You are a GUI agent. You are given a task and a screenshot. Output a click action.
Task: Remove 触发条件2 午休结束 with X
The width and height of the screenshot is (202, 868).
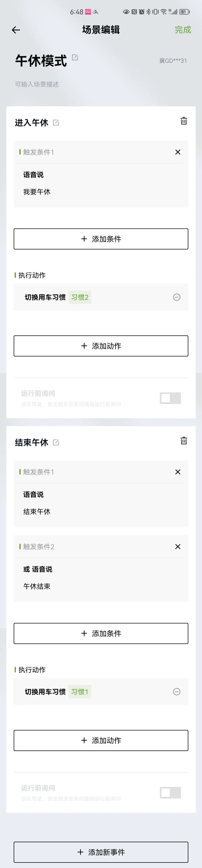[x=178, y=547]
